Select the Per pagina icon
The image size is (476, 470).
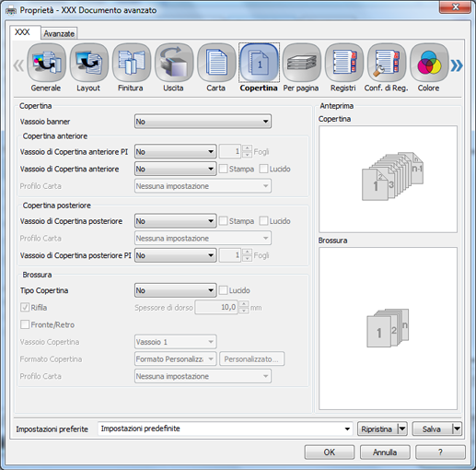click(301, 63)
